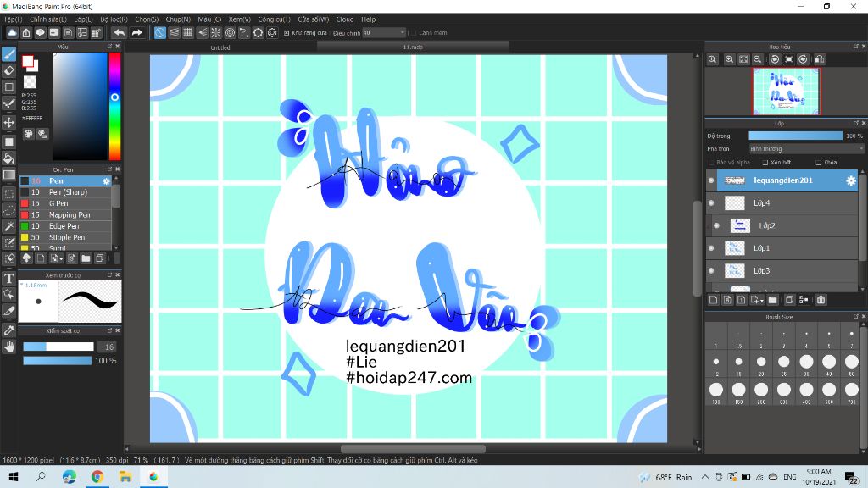Select the Edge Pen brush
Viewport: 868px width, 488px height.
click(x=65, y=226)
